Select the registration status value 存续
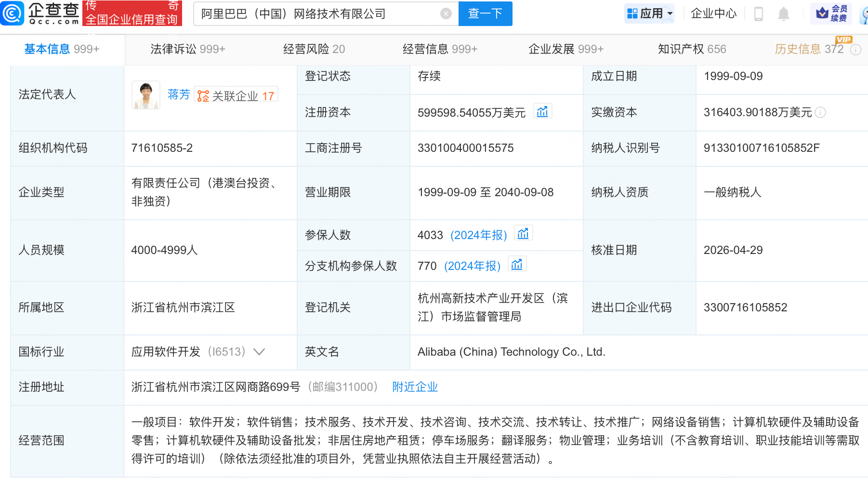Screen dimensions: 868x480 pyautogui.click(x=429, y=76)
